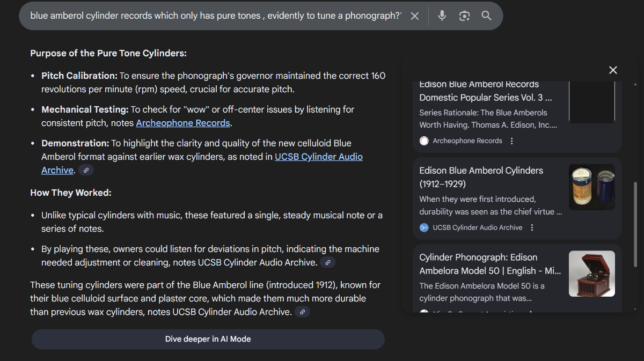Open more options for UCSB Cylinder Audio Archive source
The height and width of the screenshot is (361, 644).
pos(532,228)
